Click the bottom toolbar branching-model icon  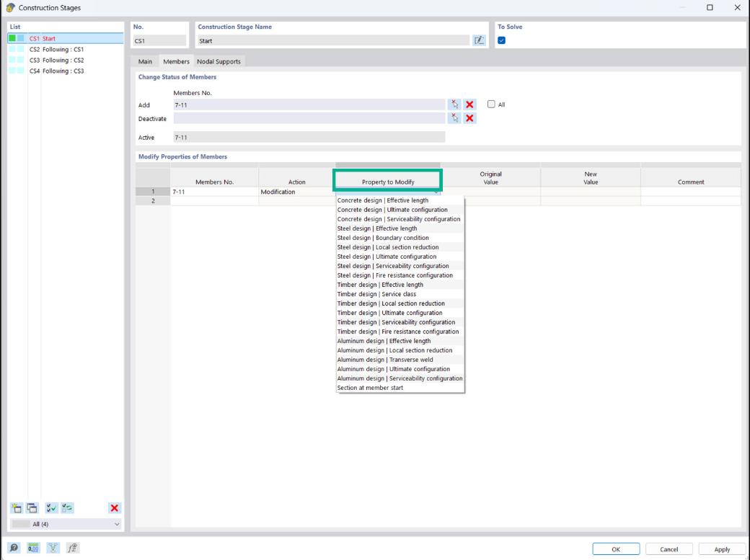coord(53,548)
